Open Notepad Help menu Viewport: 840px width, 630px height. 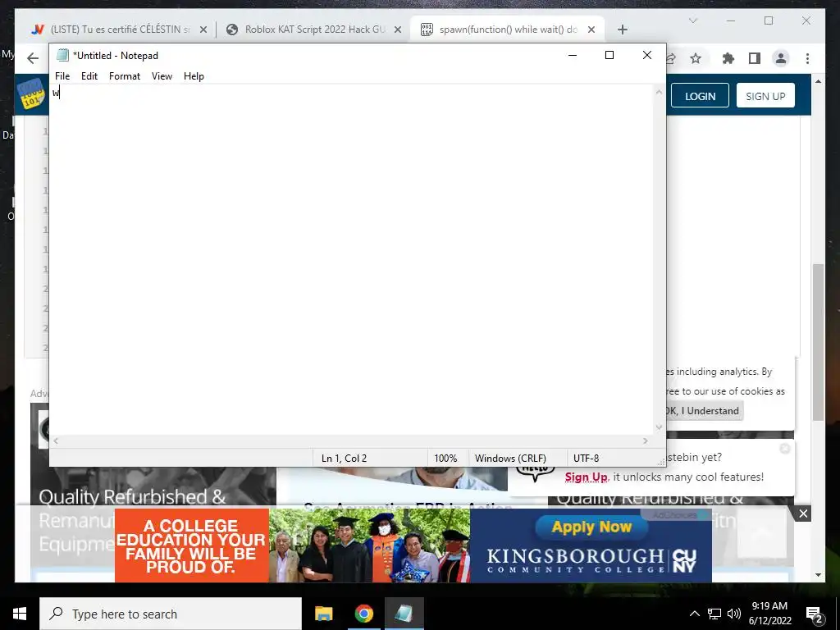pyautogui.click(x=194, y=76)
